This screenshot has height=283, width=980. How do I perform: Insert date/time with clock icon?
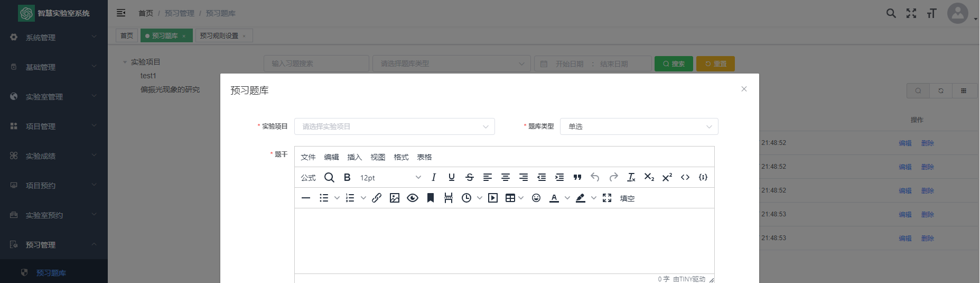(x=466, y=198)
